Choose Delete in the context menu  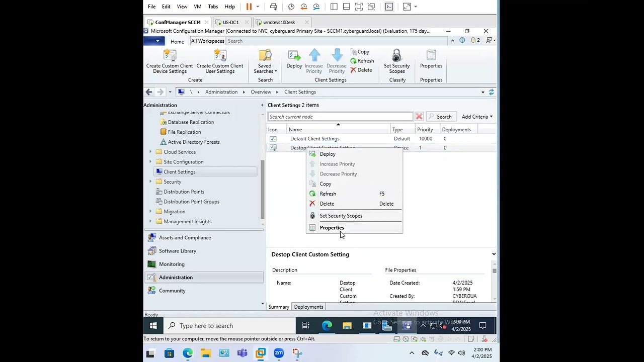tap(354, 204)
